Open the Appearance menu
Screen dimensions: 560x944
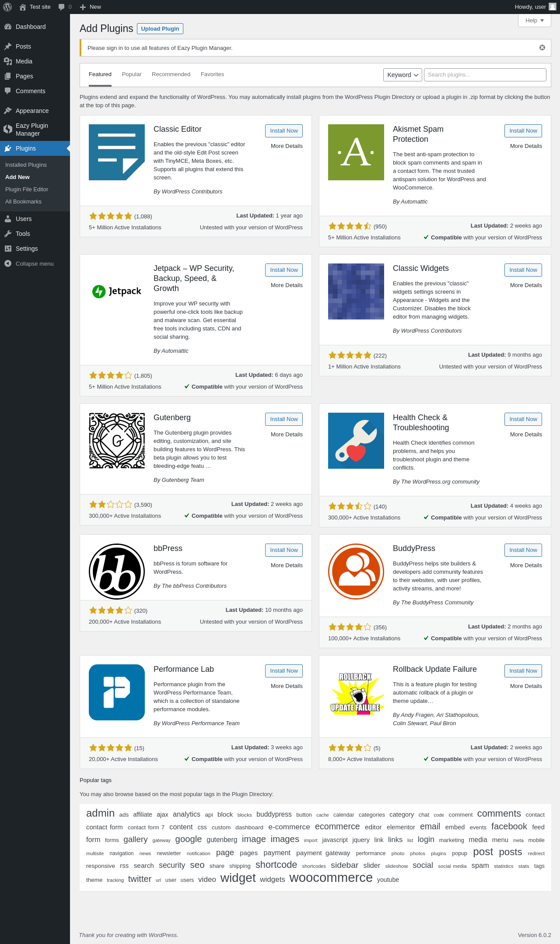point(35,111)
